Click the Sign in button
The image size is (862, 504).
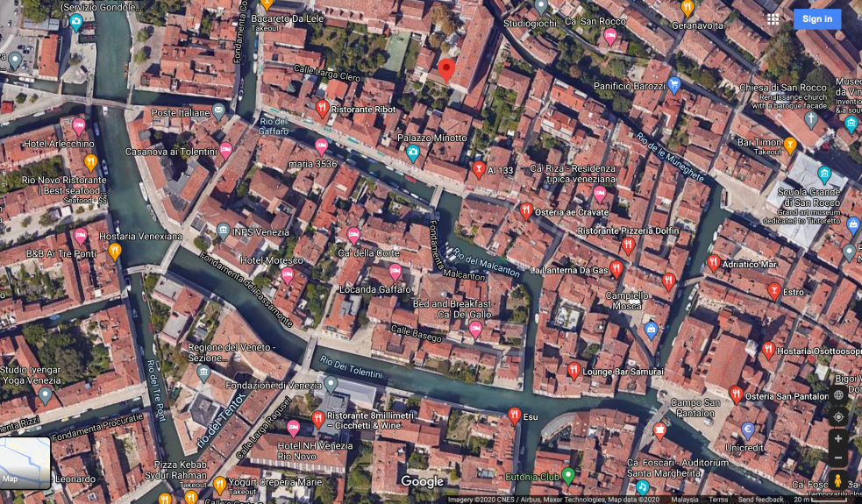(816, 19)
